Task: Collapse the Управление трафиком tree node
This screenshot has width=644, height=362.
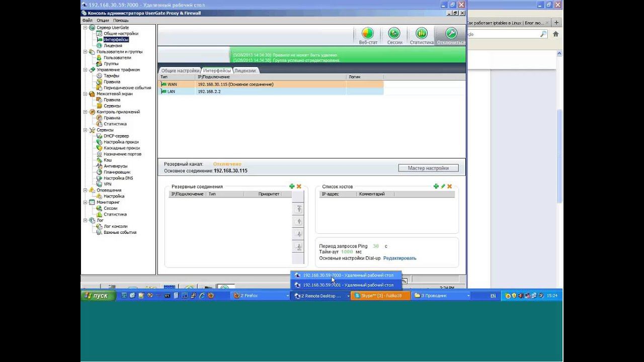Action: pyautogui.click(x=85, y=69)
